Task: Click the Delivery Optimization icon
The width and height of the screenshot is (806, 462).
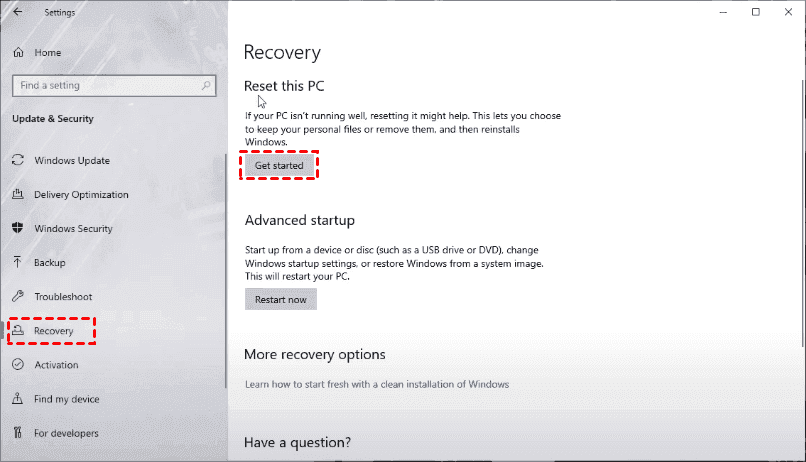Action: tap(17, 195)
